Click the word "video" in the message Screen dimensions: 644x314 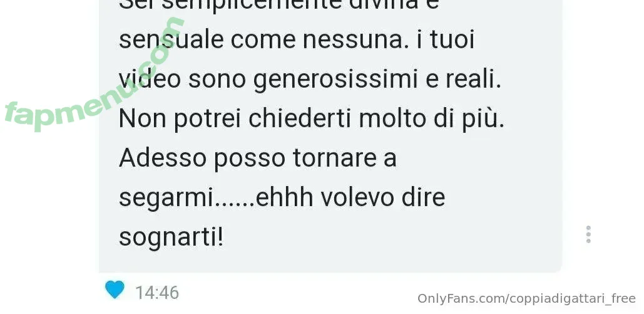click(x=150, y=78)
